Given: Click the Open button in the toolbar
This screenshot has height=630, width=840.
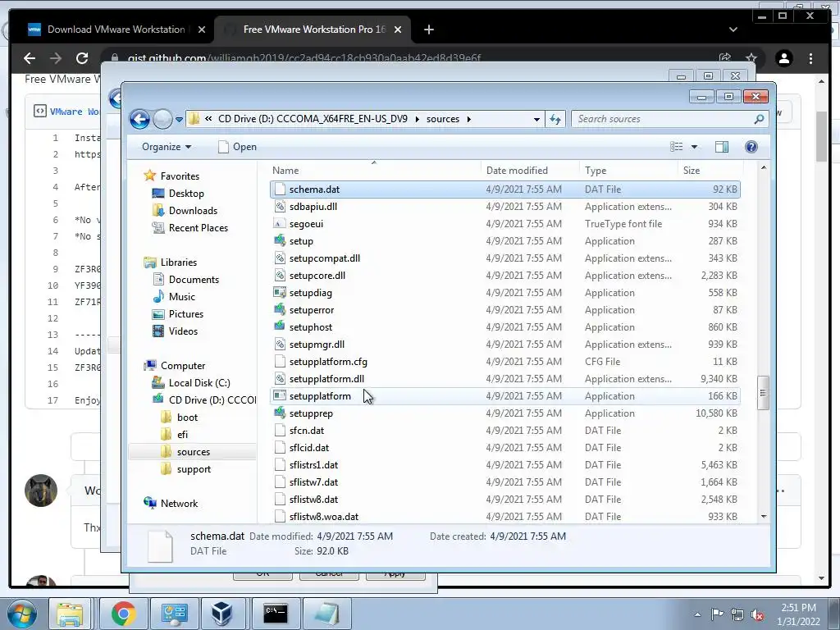Looking at the screenshot, I should click(237, 147).
